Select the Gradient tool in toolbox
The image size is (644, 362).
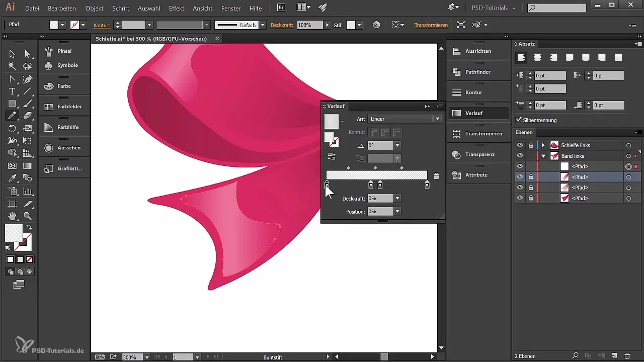[27, 165]
